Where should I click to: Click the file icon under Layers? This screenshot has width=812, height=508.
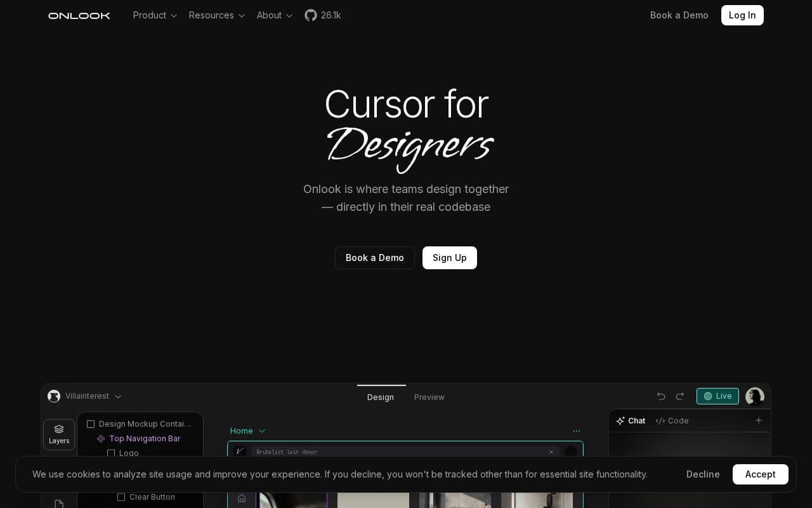59,504
